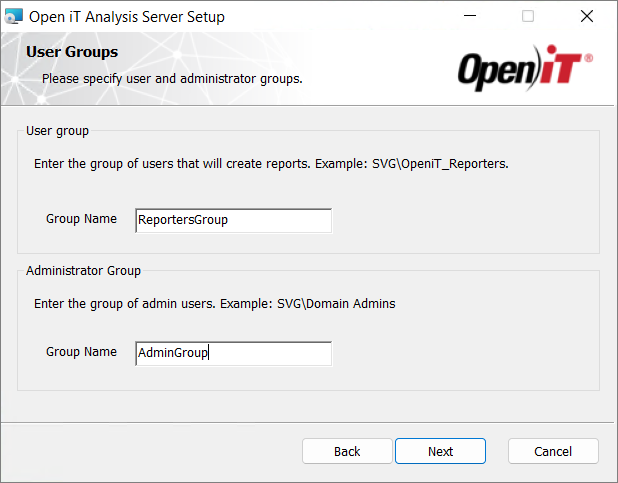Image resolution: width=618 pixels, height=483 pixels.
Task: Click the 'Administrator Group' section label
Action: (83, 270)
